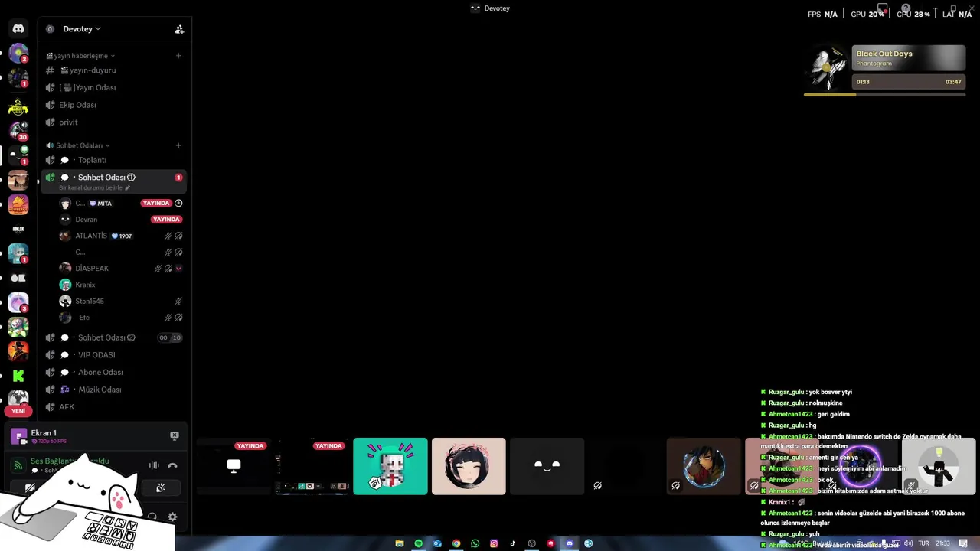
Task: Open DİASPEAK user in voice list
Action: pos(122,269)
